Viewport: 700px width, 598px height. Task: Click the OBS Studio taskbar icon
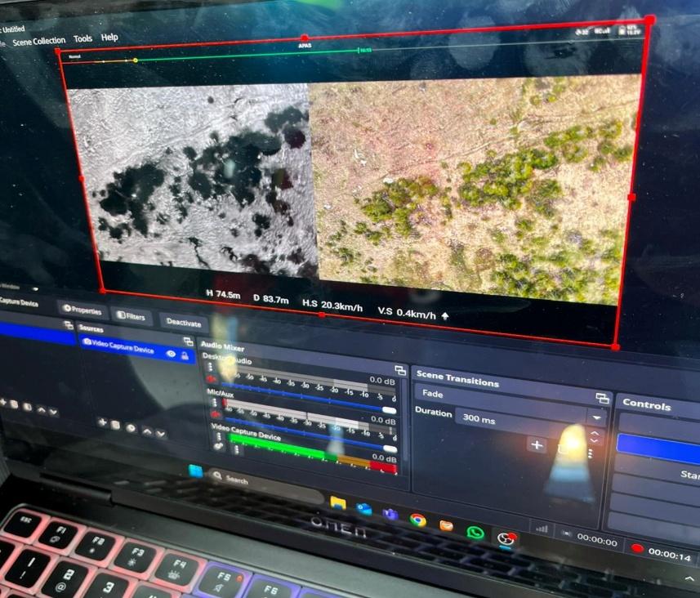(506, 538)
